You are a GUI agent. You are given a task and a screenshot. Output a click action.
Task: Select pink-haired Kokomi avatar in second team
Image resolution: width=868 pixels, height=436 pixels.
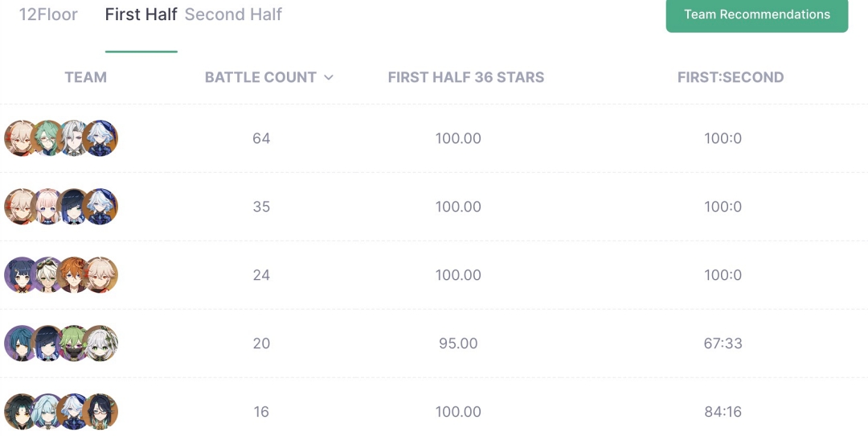click(47, 207)
